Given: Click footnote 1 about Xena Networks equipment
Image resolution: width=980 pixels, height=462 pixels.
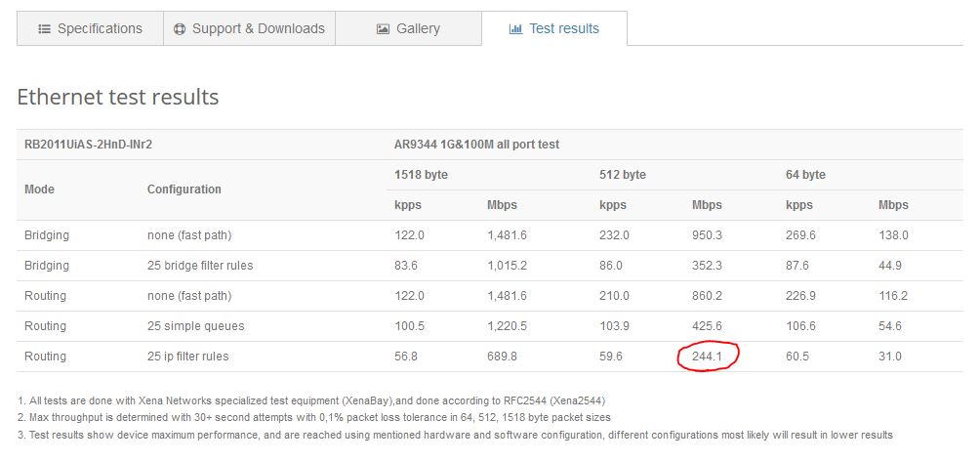Looking at the screenshot, I should point(311,400).
